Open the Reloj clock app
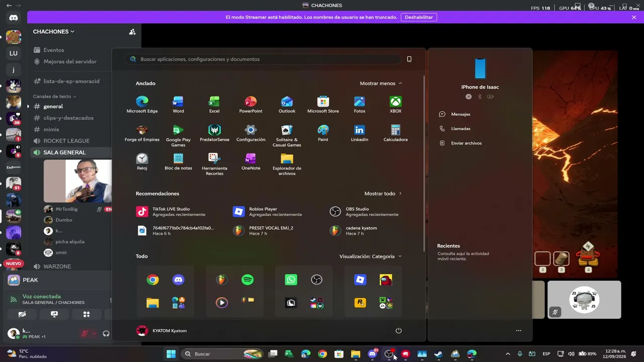644x362 pixels. coord(142,162)
